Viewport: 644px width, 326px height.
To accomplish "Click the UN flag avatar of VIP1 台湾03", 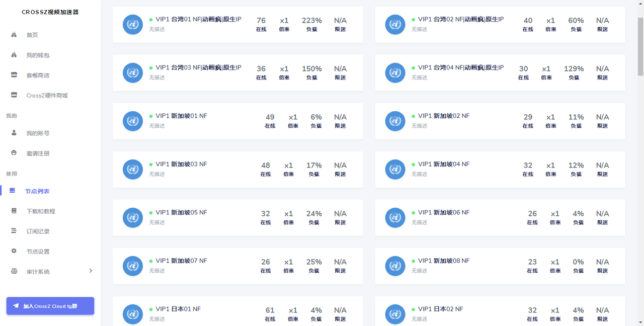I will pyautogui.click(x=133, y=73).
